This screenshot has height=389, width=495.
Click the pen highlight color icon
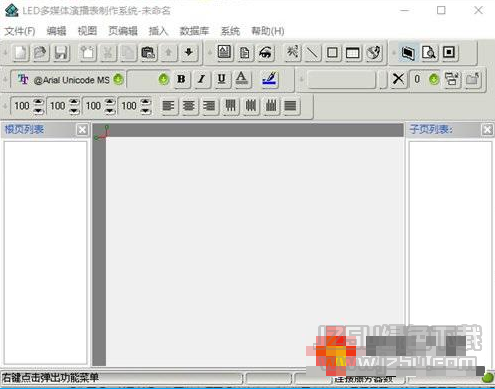270,79
